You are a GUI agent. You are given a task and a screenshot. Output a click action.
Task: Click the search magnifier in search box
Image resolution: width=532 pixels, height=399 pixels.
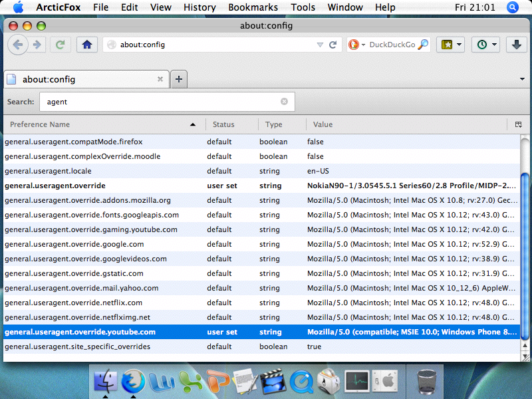click(423, 45)
